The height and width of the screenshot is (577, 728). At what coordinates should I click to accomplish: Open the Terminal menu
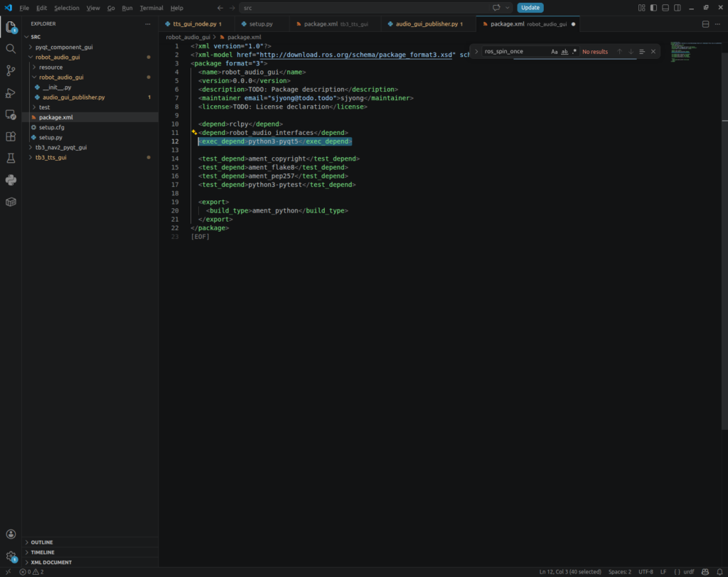(151, 8)
